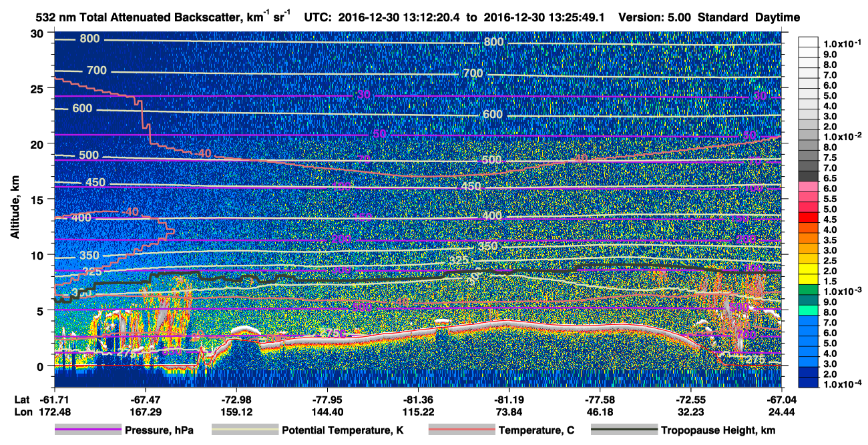Click the 'Potential Temperature, K' legend label
The height and width of the screenshot is (445, 868).
pos(343,430)
